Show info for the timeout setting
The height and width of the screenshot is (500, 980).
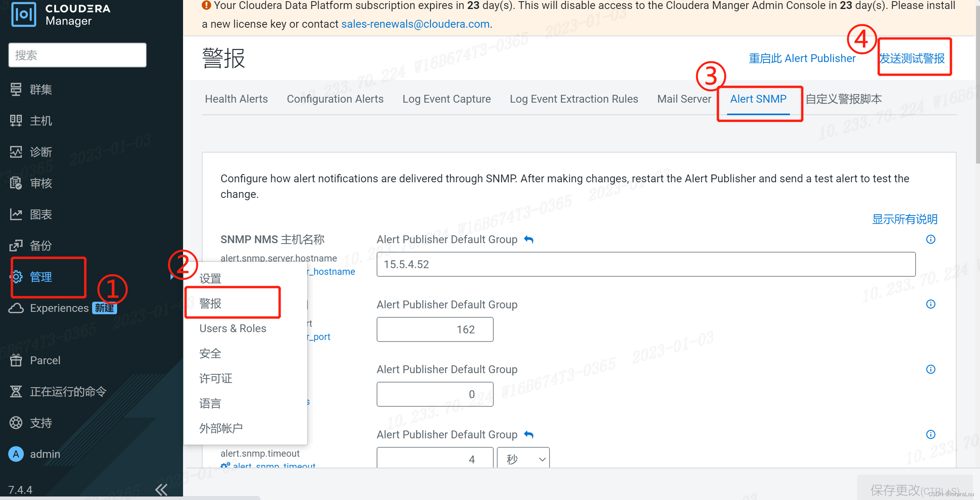point(931,434)
